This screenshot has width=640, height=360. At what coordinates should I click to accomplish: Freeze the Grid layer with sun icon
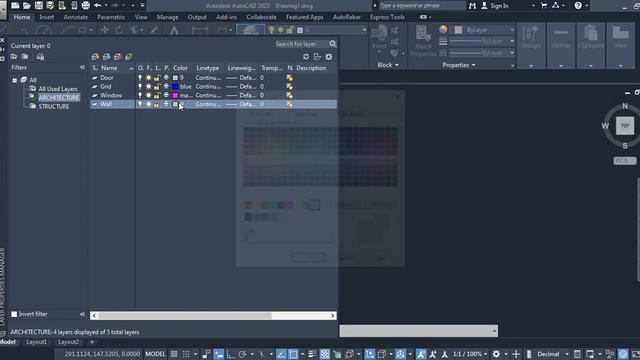point(149,87)
